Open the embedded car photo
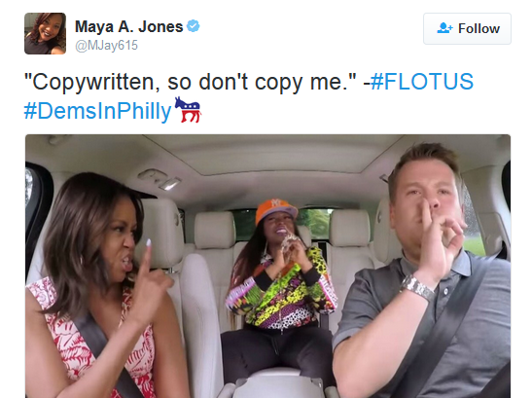 click(267, 266)
